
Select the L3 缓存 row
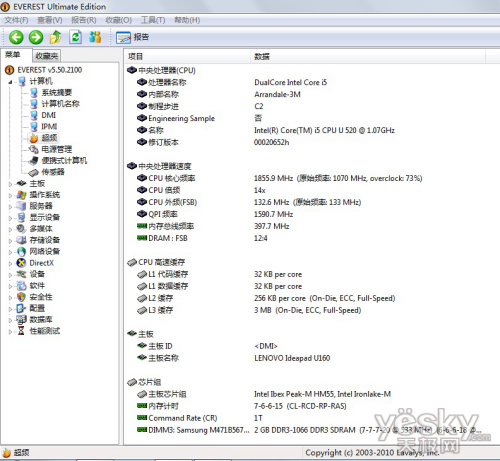tap(249, 310)
